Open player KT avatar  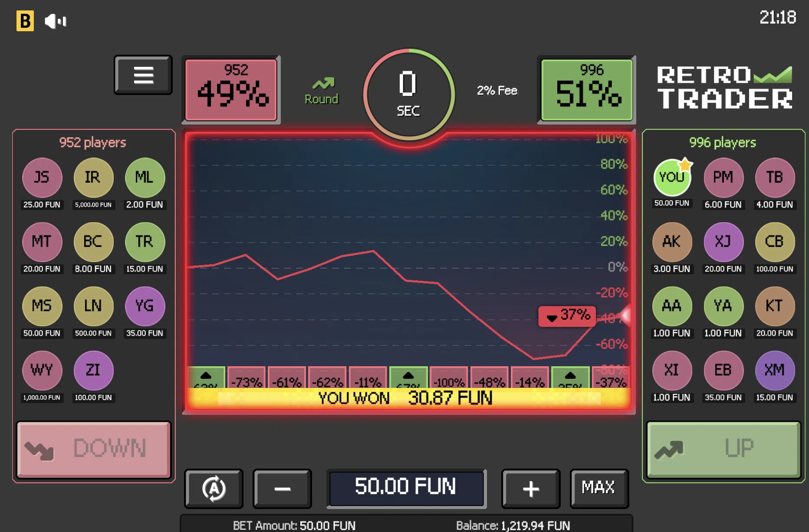click(775, 306)
